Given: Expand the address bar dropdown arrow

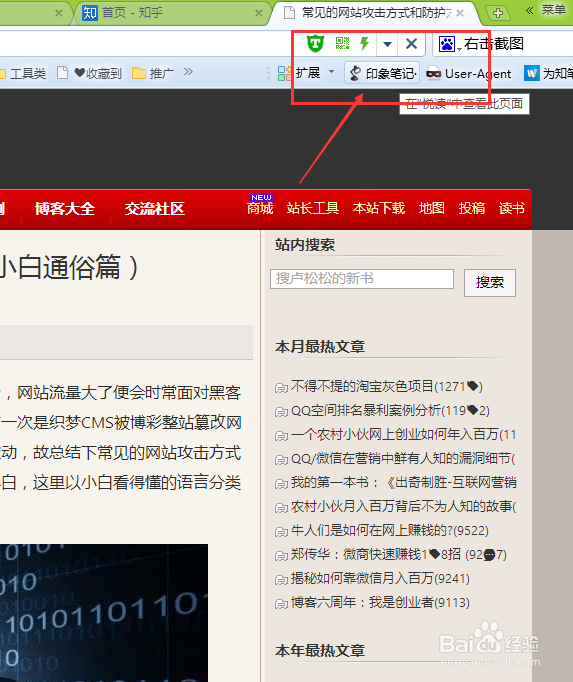Looking at the screenshot, I should [387, 44].
